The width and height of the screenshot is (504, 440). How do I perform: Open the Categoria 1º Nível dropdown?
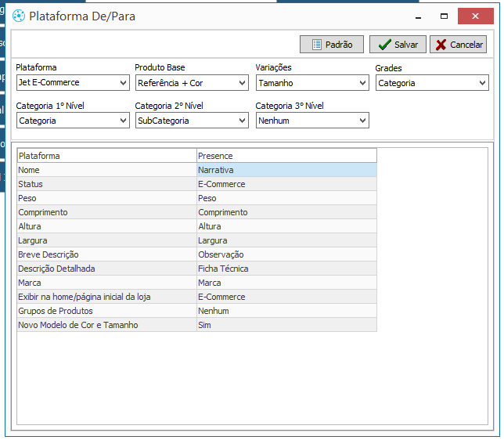coord(73,121)
